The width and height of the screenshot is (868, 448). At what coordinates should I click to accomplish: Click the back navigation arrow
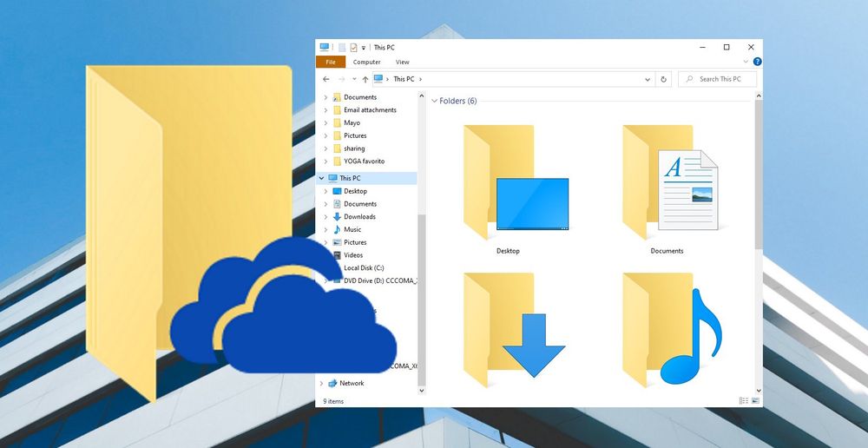point(326,79)
